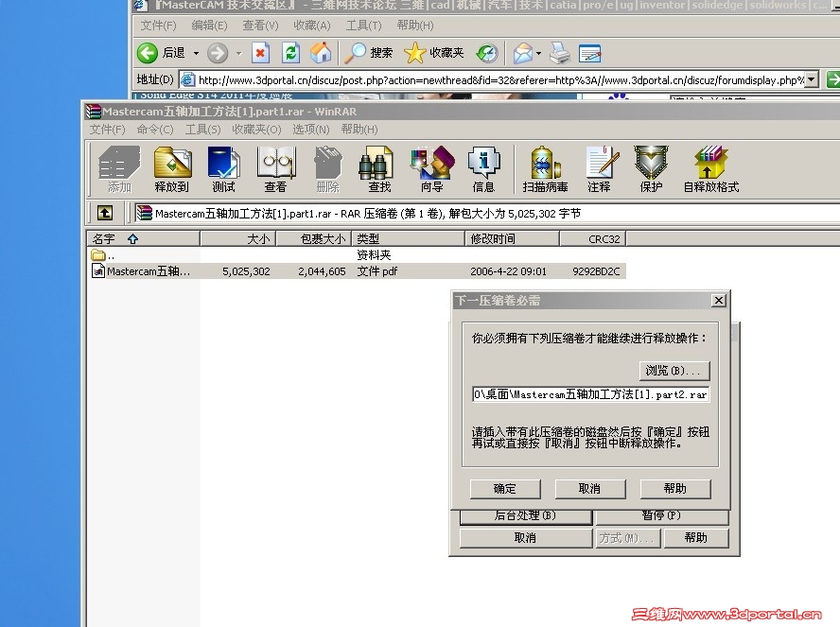The width and height of the screenshot is (840, 627).
Task: Open the Forward button dropdown arrow
Action: [239, 53]
